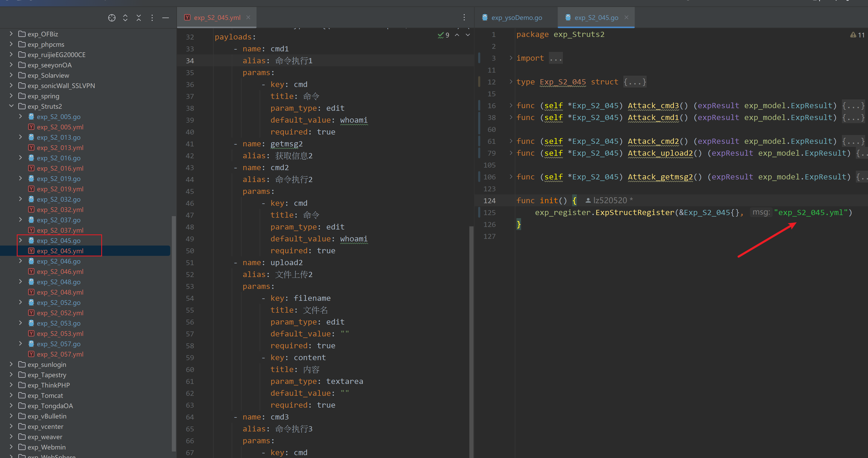Click the Collapse All icon in project panel

point(138,18)
